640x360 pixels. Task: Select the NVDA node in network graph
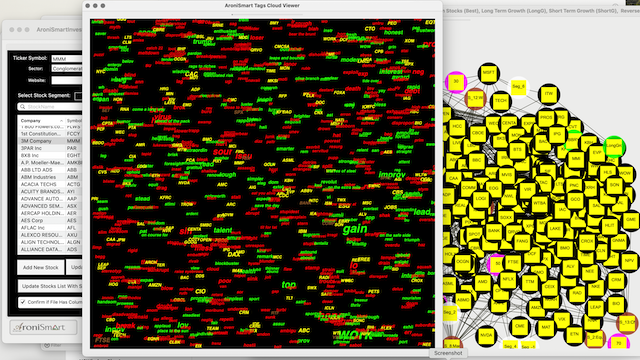[486, 335]
